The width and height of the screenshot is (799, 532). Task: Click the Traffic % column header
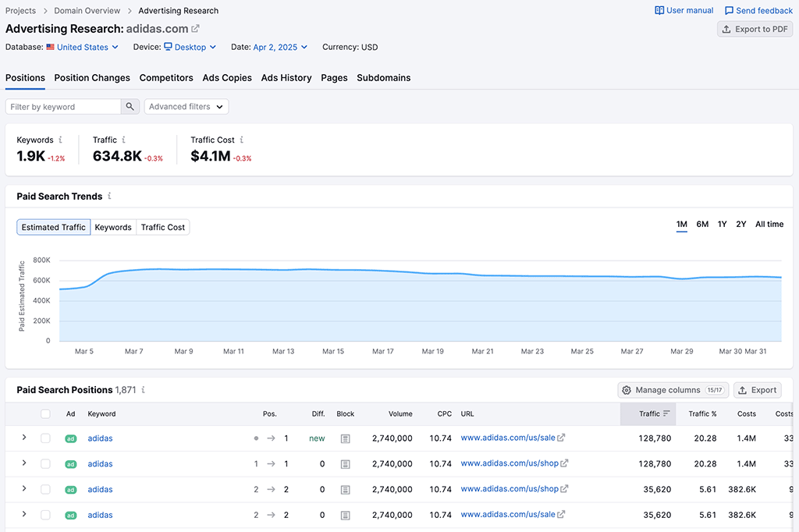click(x=702, y=413)
